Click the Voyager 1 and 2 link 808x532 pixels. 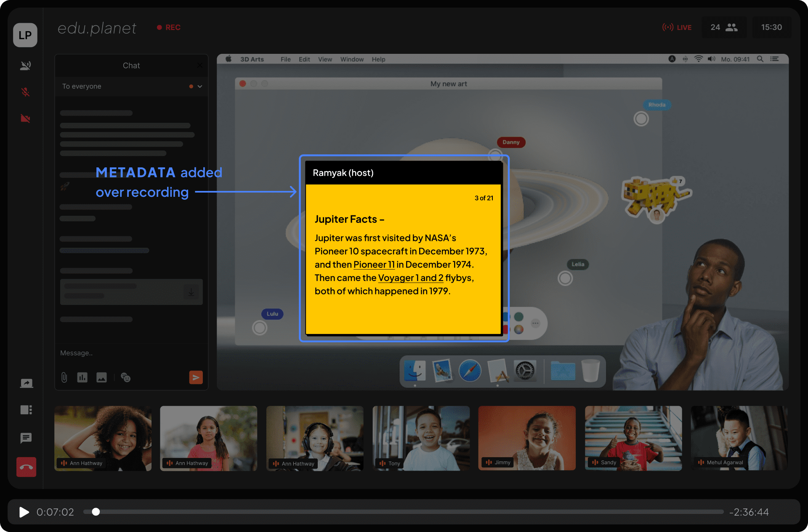tap(410, 278)
